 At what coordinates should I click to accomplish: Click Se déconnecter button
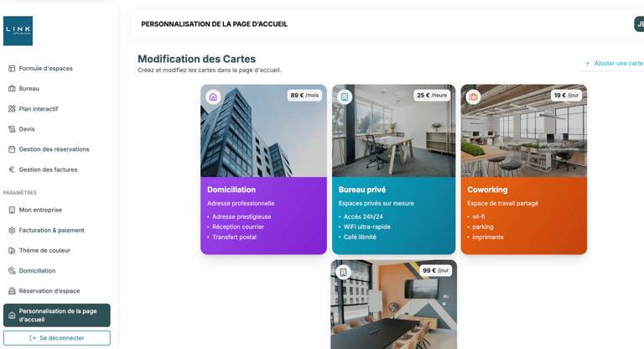[57, 338]
